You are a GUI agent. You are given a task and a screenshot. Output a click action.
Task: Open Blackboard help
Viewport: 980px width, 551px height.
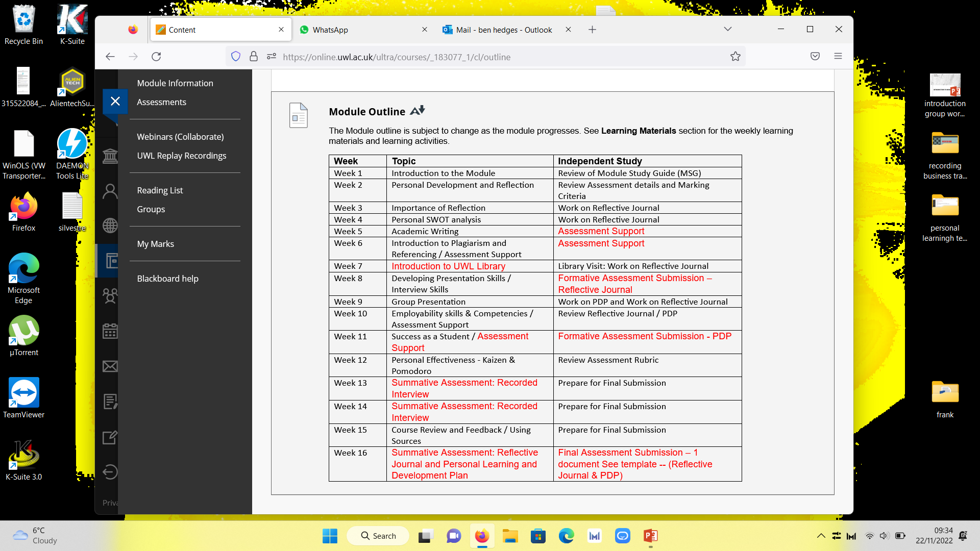click(x=167, y=279)
